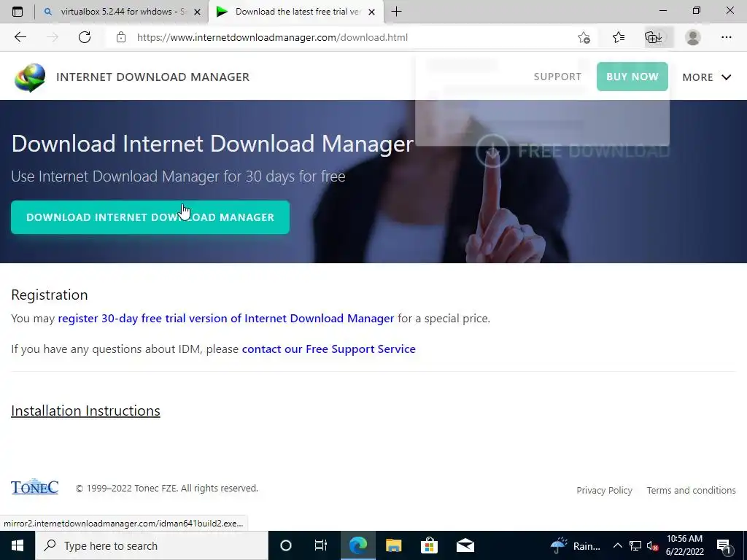
Task: Open network status tray icon
Action: coord(635,545)
